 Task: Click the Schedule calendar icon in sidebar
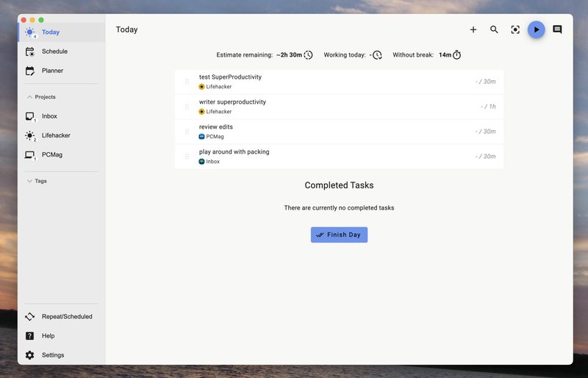30,51
